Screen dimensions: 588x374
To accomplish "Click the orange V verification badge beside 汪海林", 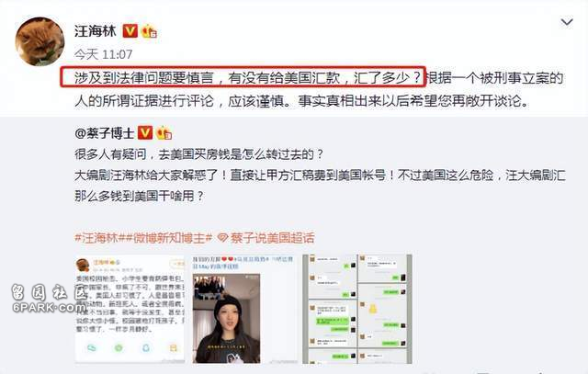I will click(x=130, y=30).
